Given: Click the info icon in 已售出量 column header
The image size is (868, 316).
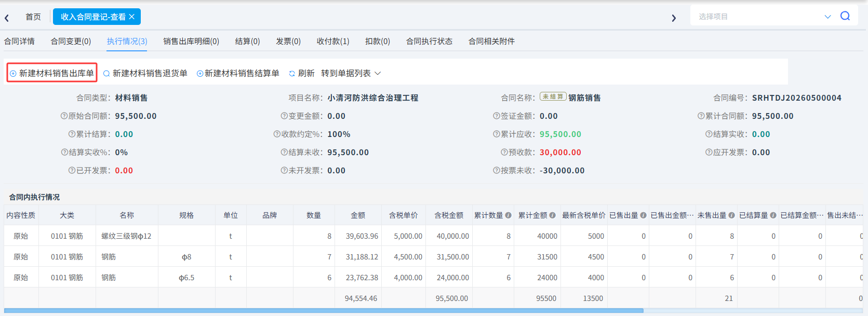Looking at the screenshot, I should tap(644, 215).
